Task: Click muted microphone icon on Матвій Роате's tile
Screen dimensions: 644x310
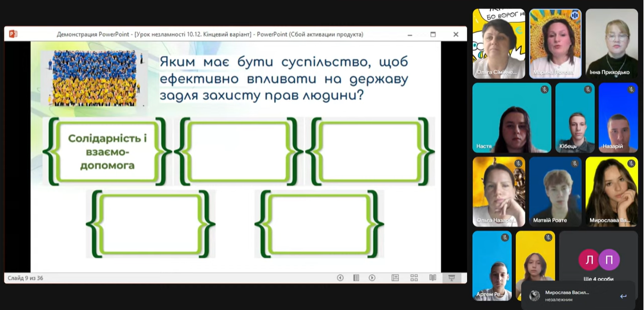Action: [x=574, y=164]
